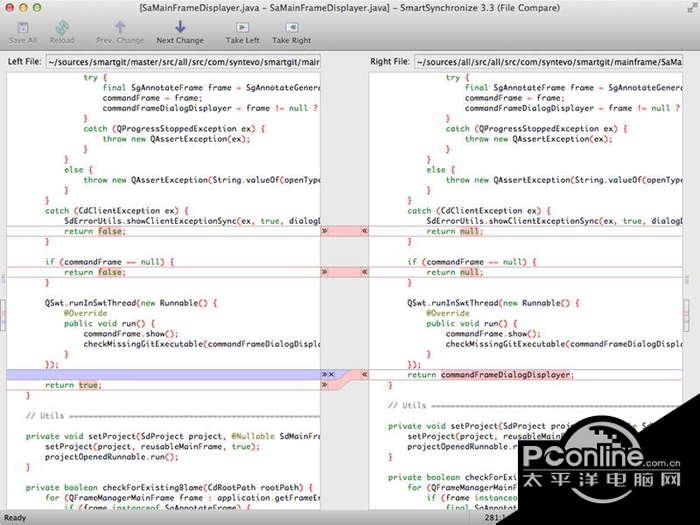The image size is (700, 525).
Task: Apply right-to-left arrow beside 'return null' under SdErrorUtils
Action: point(364,231)
